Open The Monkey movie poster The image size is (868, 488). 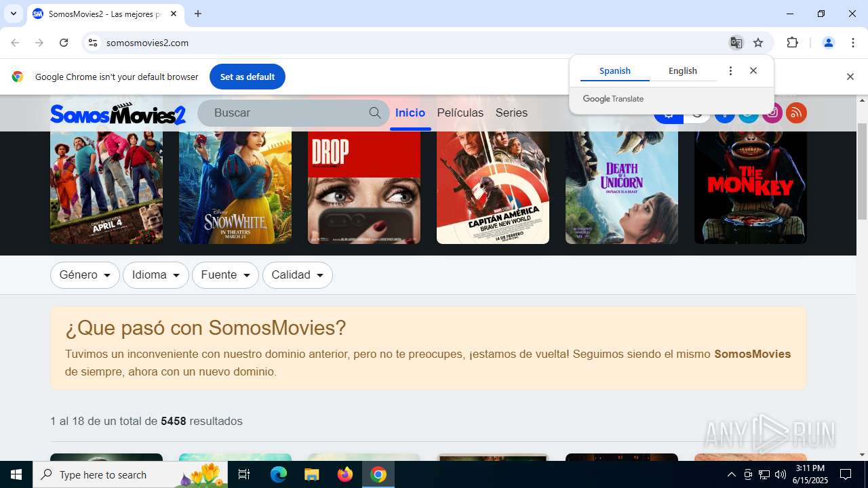[751, 187]
